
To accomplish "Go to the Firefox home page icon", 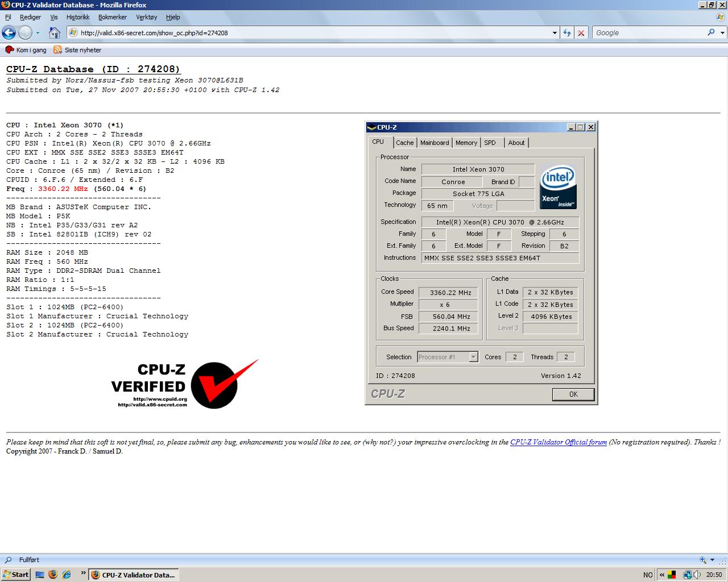I will tap(55, 32).
